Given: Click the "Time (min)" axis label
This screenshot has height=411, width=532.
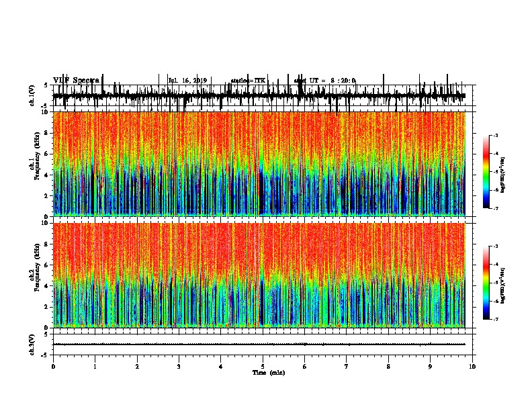Looking at the screenshot, I should [269, 373].
